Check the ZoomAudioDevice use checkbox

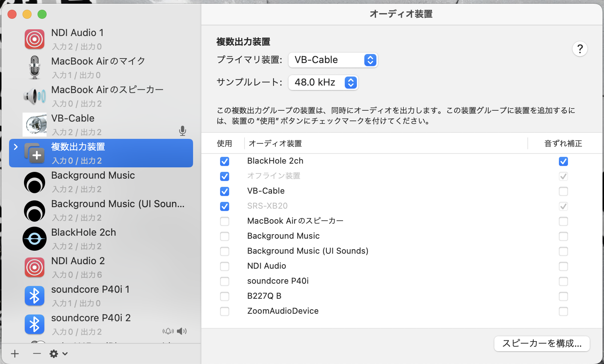[225, 311]
